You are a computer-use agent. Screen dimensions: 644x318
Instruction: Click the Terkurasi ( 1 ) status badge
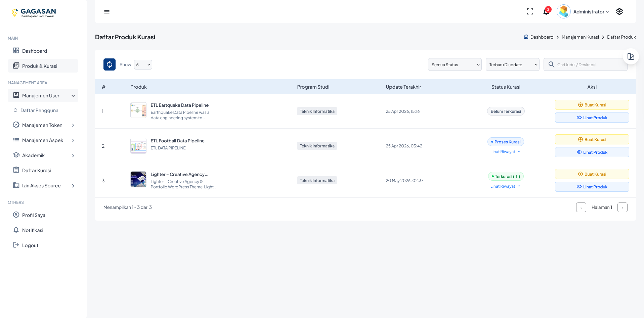[x=506, y=176]
